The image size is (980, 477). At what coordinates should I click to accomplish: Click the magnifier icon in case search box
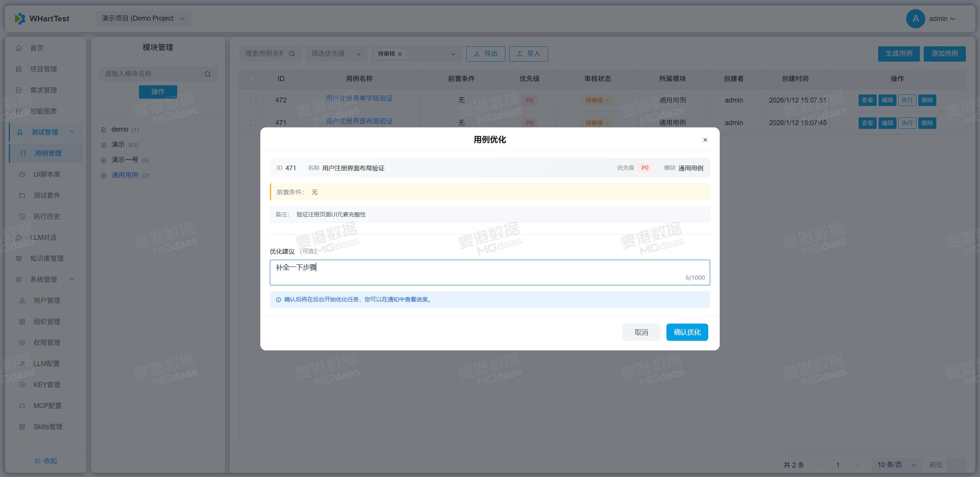coord(292,54)
